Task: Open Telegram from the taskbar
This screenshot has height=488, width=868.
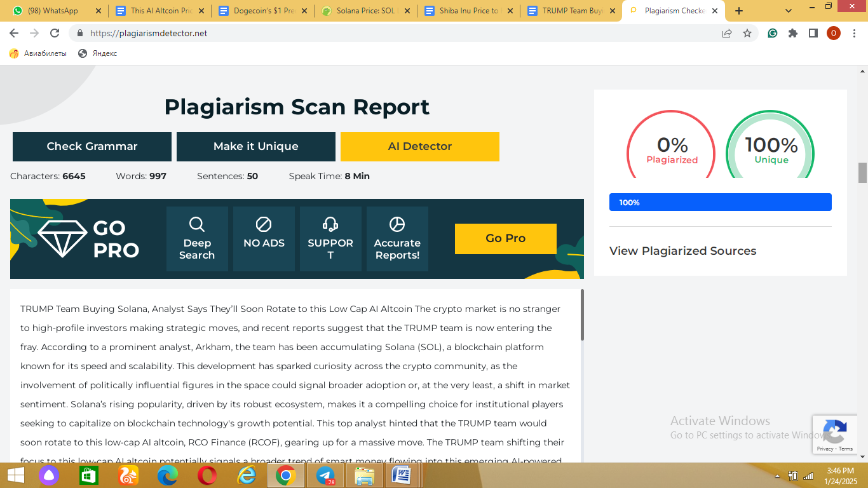Action: tap(325, 475)
